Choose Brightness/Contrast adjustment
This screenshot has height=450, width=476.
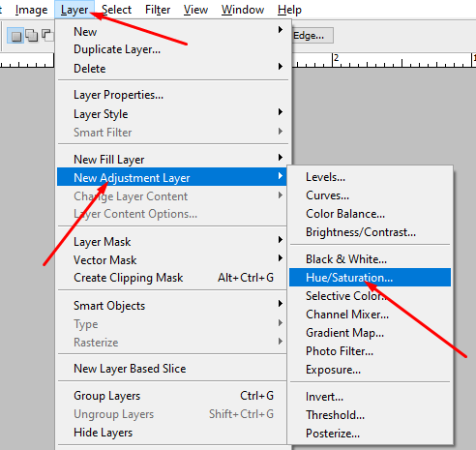click(x=370, y=232)
